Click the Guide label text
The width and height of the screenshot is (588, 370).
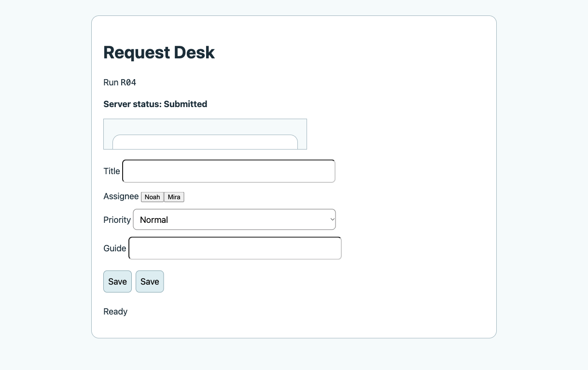tap(115, 248)
